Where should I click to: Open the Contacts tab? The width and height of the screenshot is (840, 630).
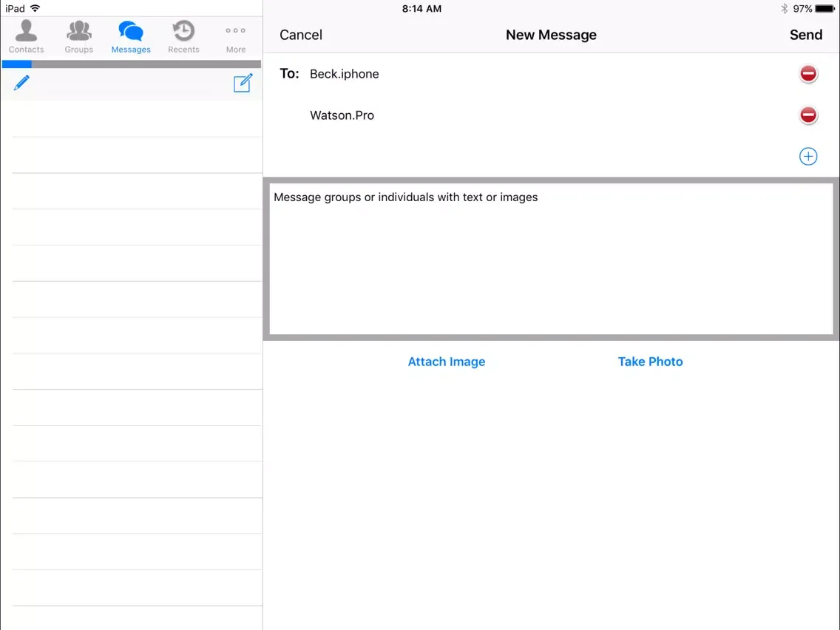pyautogui.click(x=26, y=36)
